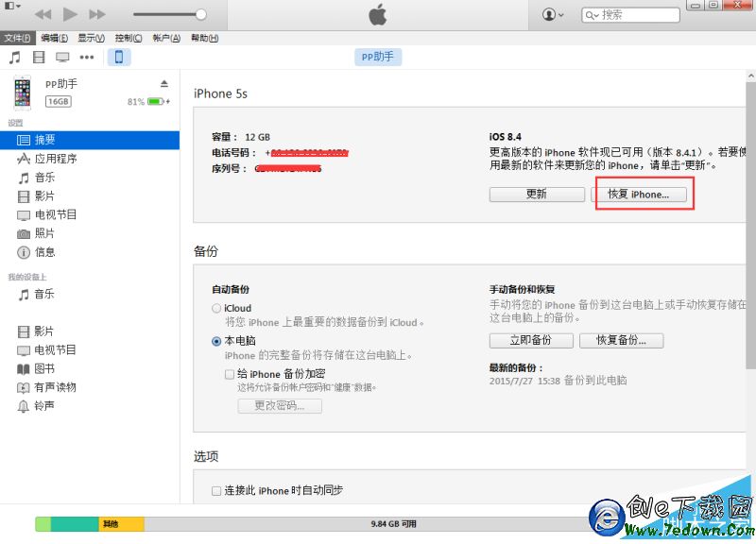The width and height of the screenshot is (756, 544).
Task: Click the 恢复 iPhone... button
Action: 639,195
